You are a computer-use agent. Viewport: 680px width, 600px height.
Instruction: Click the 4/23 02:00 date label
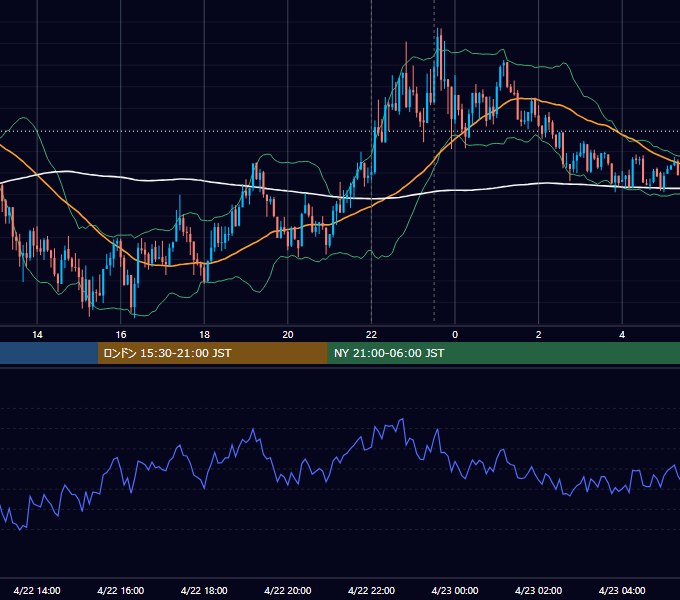tap(538, 590)
